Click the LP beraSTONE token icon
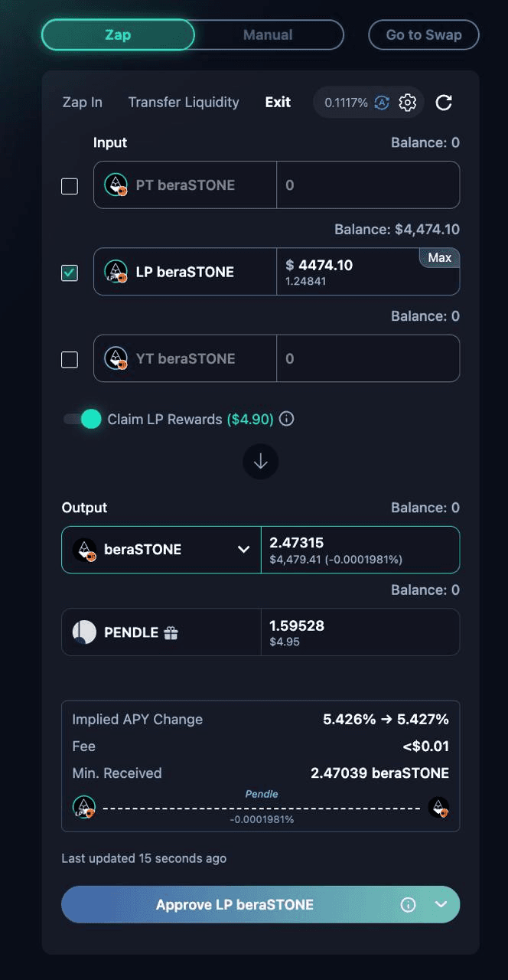508x980 pixels. [x=116, y=271]
